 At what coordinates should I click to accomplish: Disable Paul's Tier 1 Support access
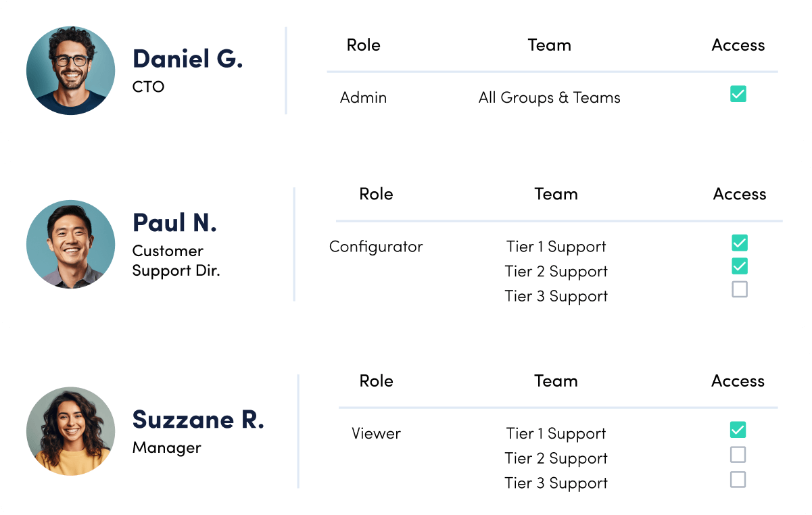coord(740,243)
